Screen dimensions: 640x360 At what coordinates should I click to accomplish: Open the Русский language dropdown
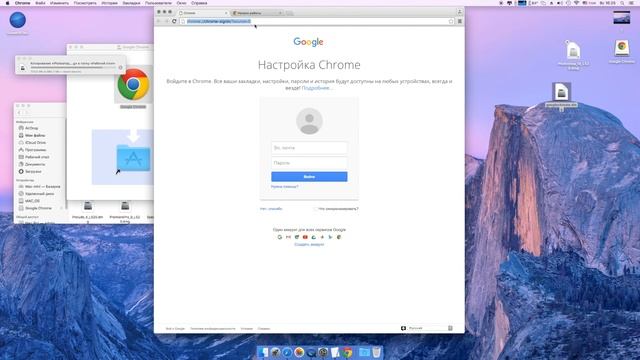[x=430, y=328]
